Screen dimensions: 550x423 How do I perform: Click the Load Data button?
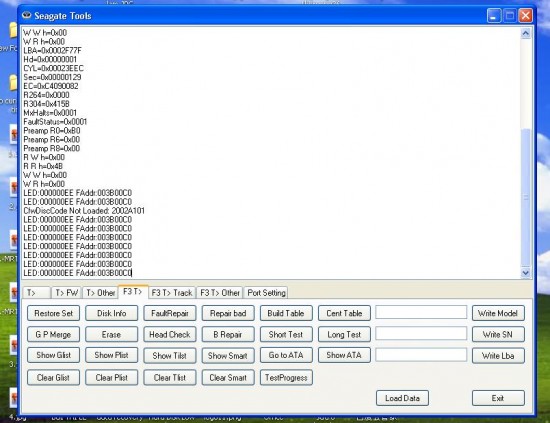(402, 398)
